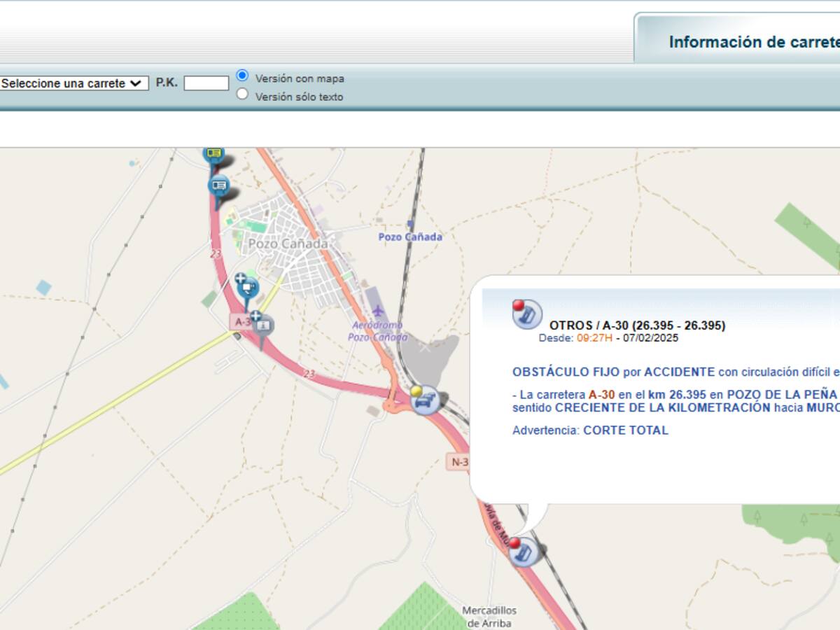The height and width of the screenshot is (630, 840).
Task: Click the incident icon inside the popup header
Action: [526, 314]
